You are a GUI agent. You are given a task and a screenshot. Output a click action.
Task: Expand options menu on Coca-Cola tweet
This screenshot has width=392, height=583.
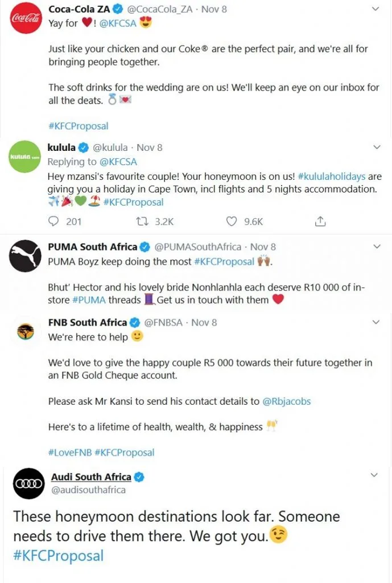pyautogui.click(x=376, y=9)
